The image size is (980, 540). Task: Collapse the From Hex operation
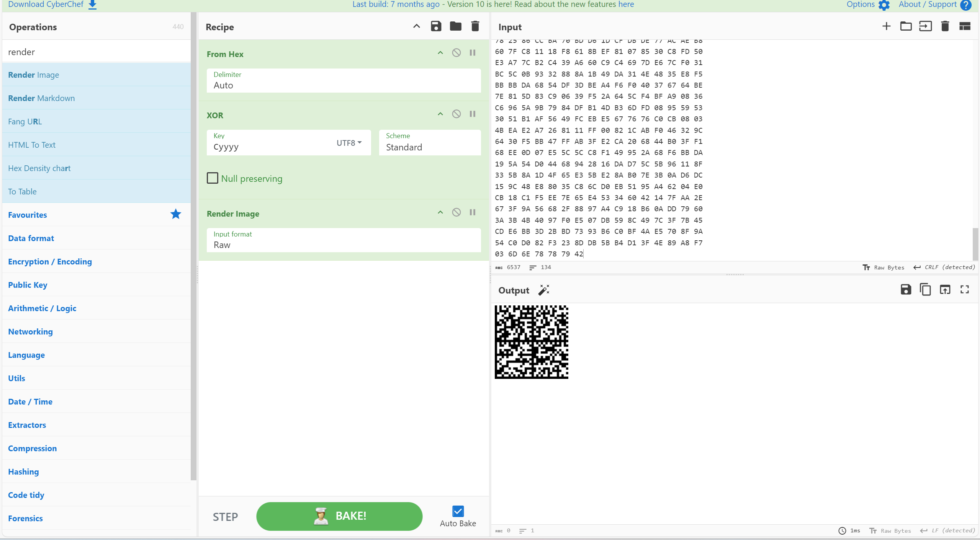[x=440, y=53]
